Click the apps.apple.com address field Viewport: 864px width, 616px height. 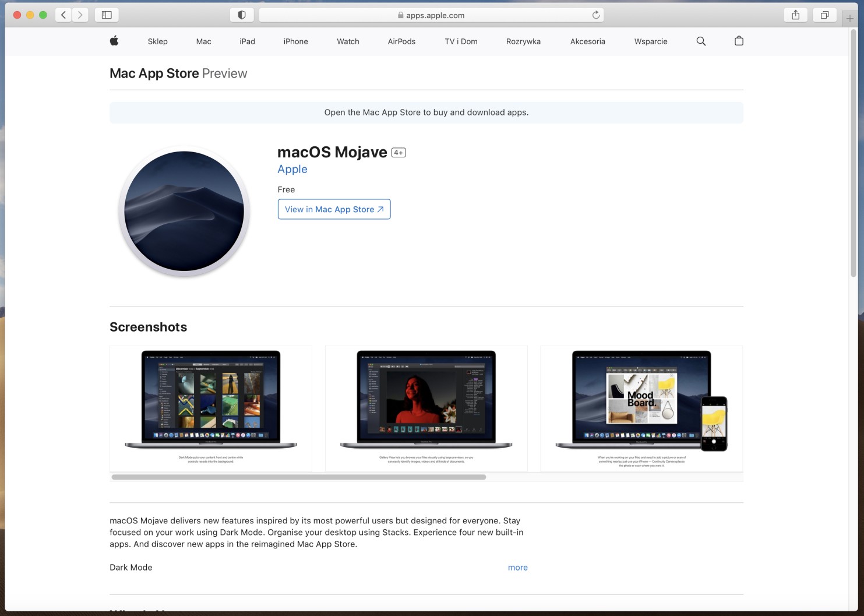click(431, 15)
